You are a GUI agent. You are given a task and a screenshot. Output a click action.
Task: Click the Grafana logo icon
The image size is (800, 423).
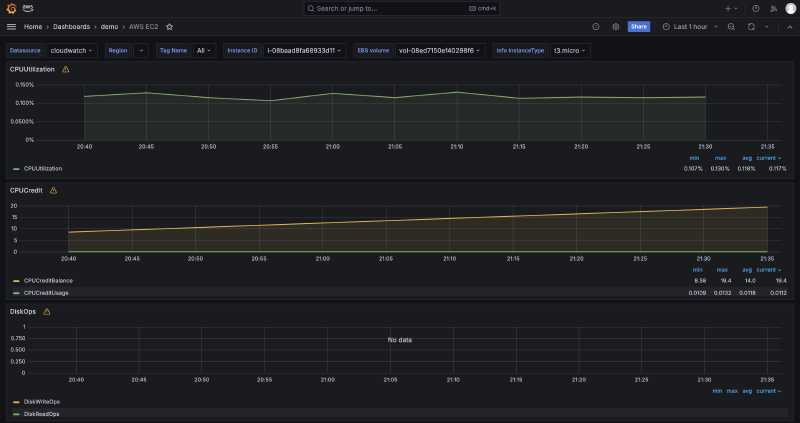point(11,8)
